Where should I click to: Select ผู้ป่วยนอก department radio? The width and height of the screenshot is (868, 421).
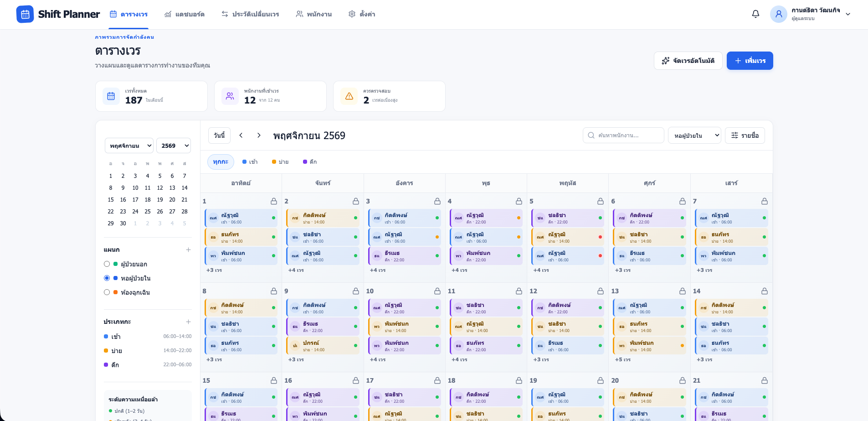pyautogui.click(x=107, y=264)
